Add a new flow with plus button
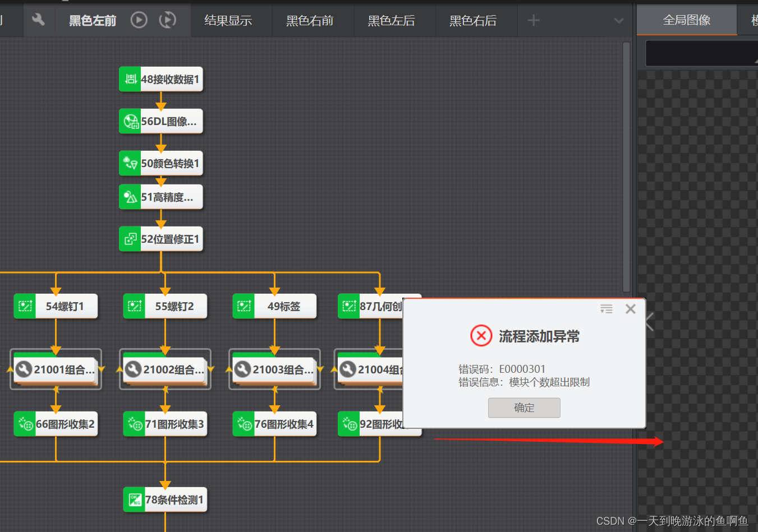 point(532,20)
